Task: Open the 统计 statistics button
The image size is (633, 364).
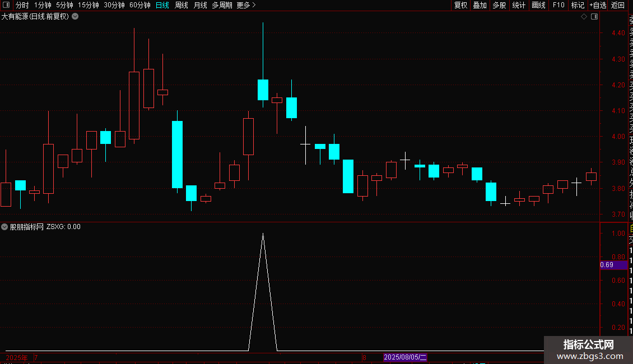Action: 519,5
